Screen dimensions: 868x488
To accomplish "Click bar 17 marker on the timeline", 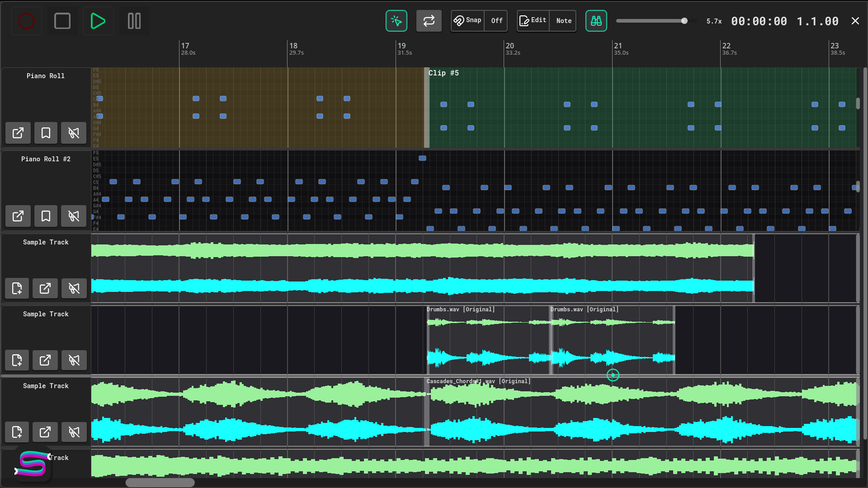I will pyautogui.click(x=185, y=46).
